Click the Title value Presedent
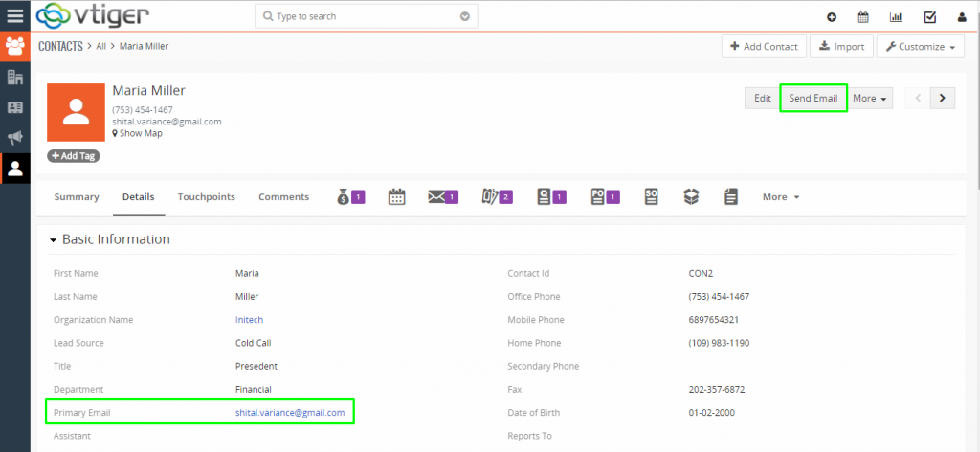 pos(256,366)
